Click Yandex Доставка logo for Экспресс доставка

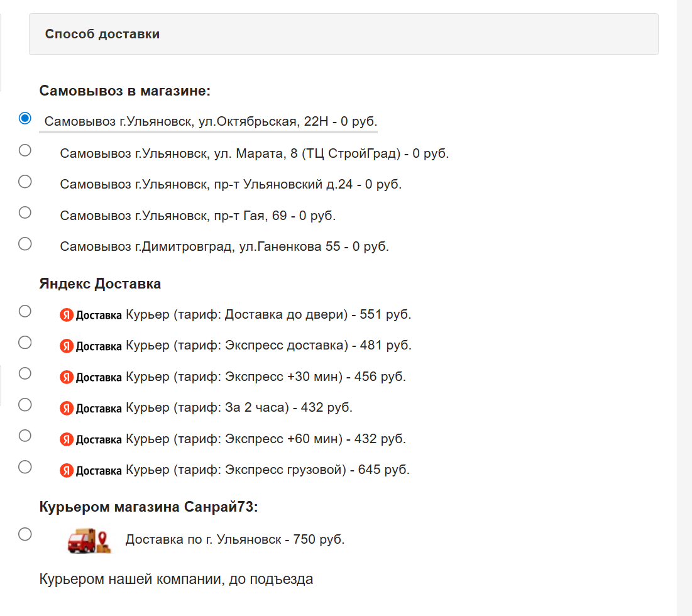point(91,346)
